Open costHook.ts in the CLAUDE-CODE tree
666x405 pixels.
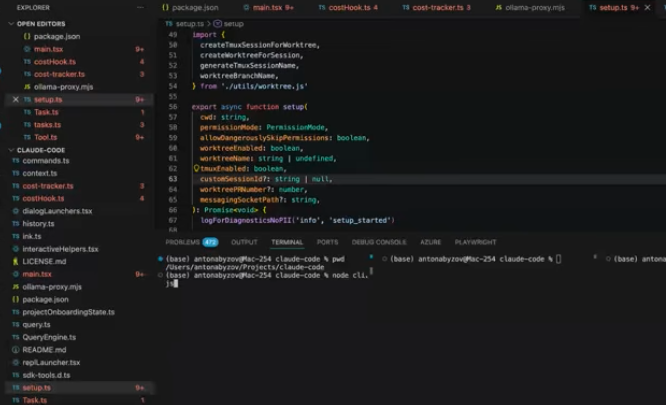(x=43, y=199)
